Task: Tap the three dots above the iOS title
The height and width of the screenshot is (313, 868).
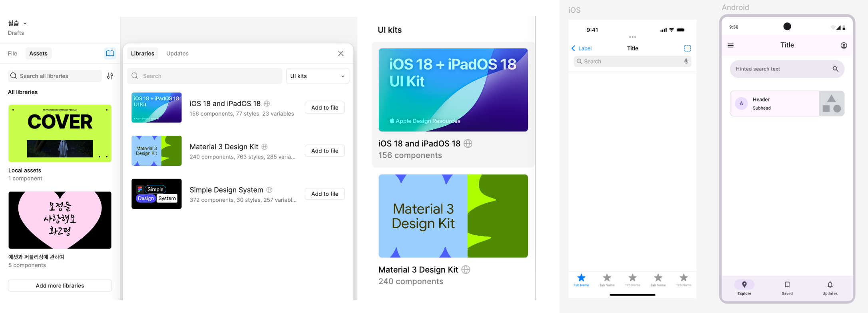Action: coord(632,37)
